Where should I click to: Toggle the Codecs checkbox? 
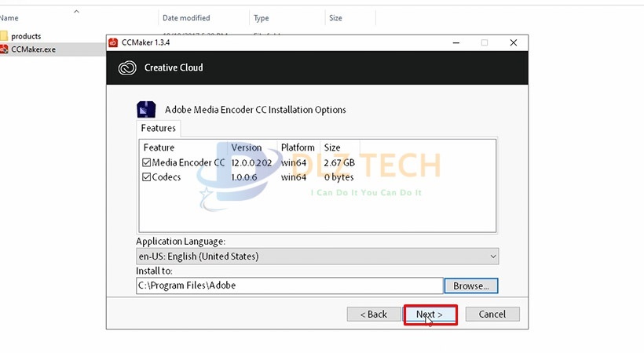[147, 177]
